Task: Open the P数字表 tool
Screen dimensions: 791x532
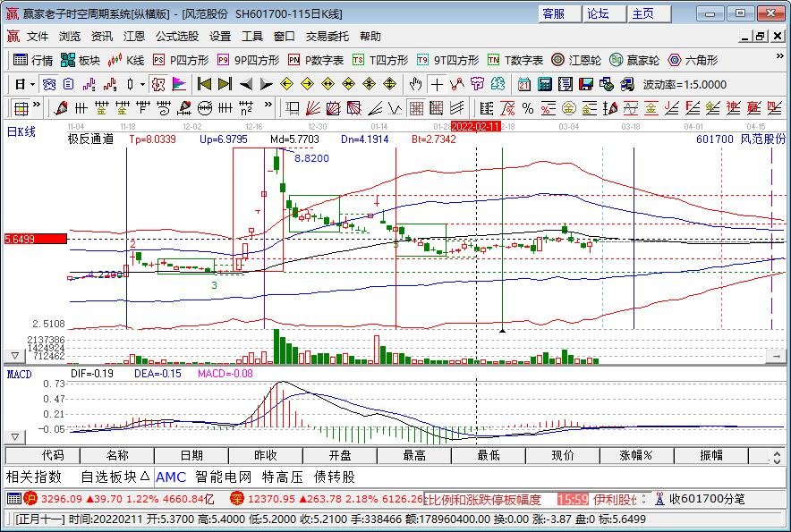Action: 316,61
